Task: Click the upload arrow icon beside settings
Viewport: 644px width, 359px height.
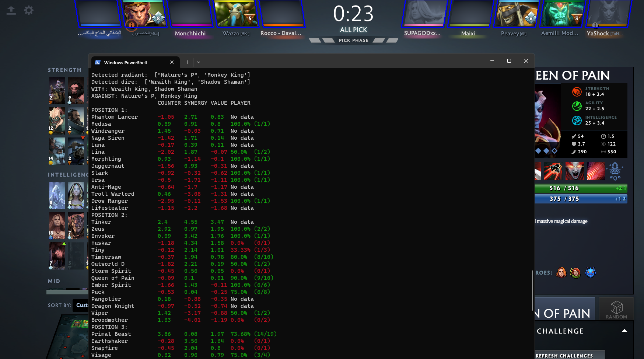Action: click(11, 10)
